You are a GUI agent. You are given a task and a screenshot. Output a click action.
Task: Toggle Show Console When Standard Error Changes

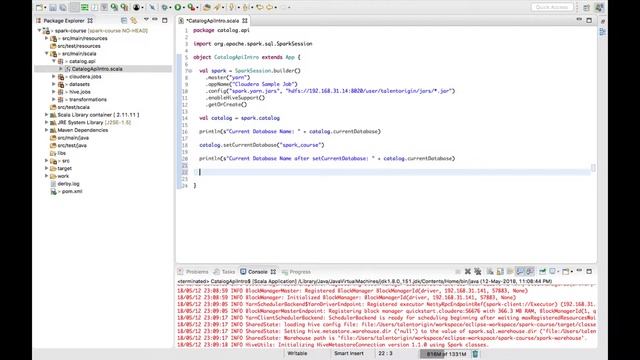530,271
